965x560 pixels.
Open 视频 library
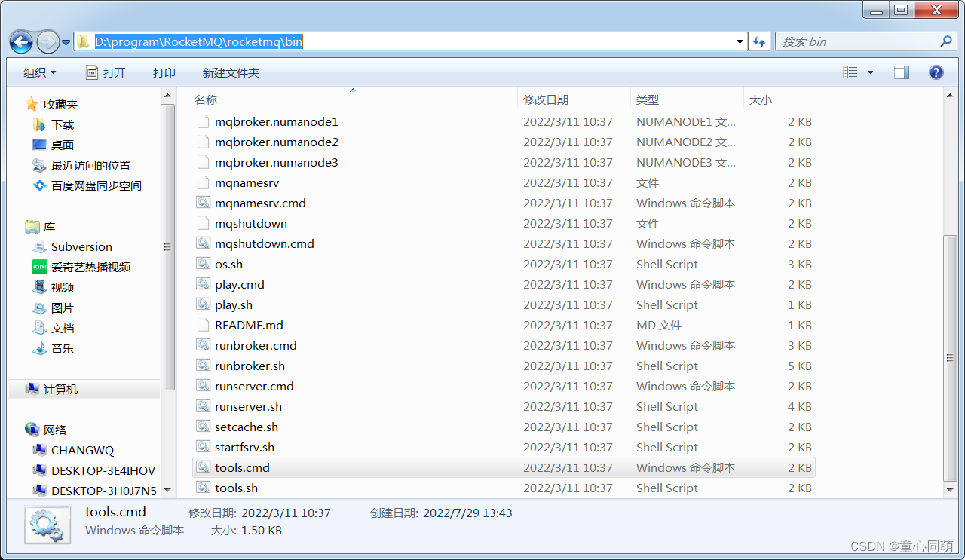pyautogui.click(x=63, y=287)
